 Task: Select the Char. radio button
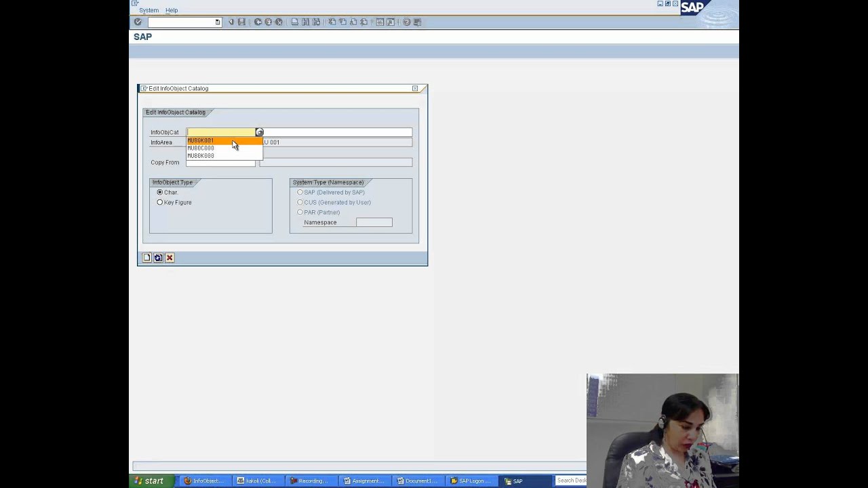coord(160,192)
